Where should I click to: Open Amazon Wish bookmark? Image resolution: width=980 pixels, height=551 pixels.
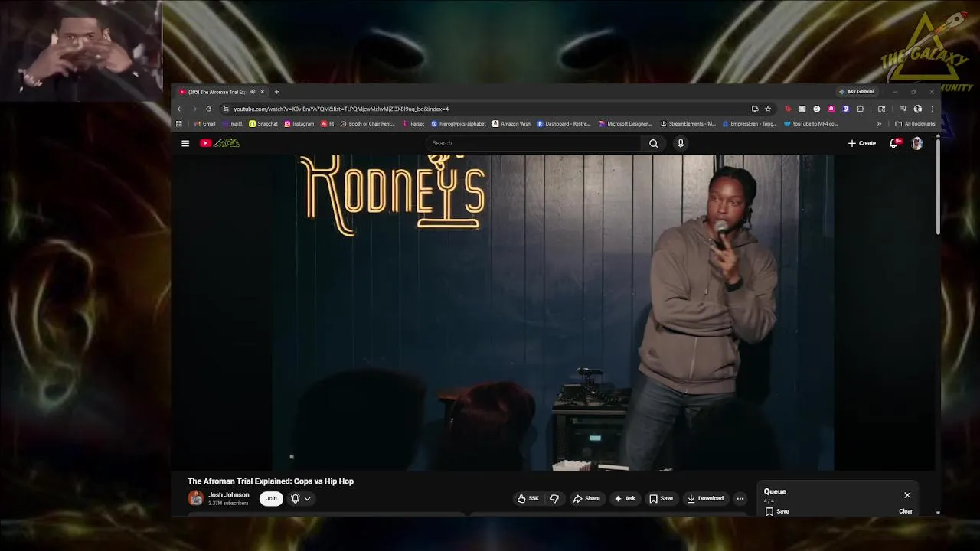pos(511,123)
